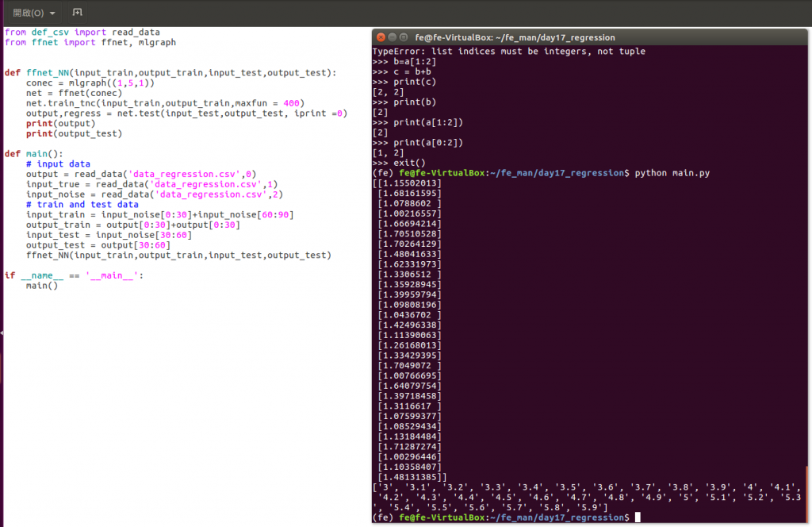Click the line 'print(output_test)' in the editor

coord(74,133)
